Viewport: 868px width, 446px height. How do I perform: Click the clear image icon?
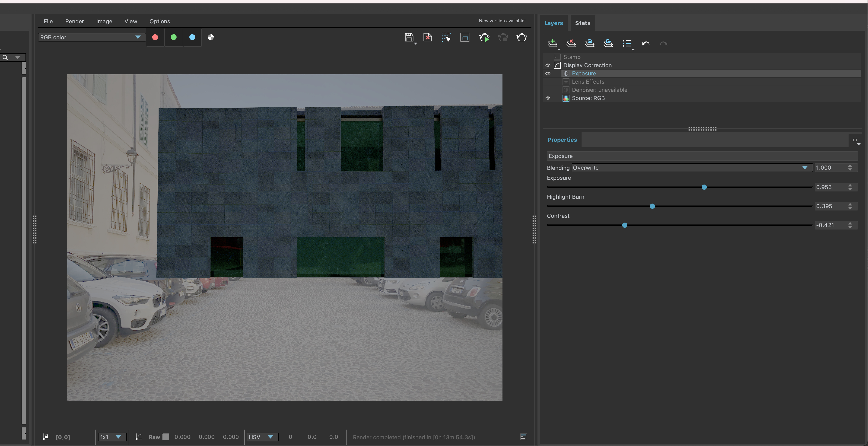click(428, 37)
